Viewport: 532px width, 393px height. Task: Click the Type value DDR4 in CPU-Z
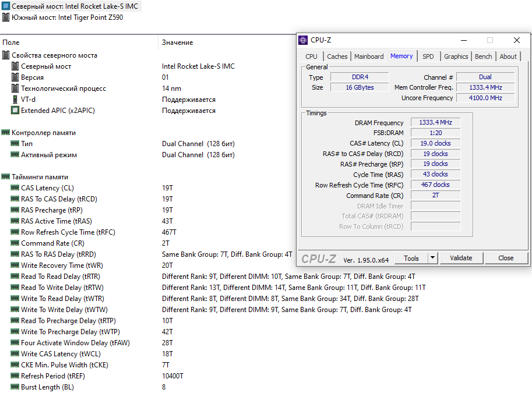click(360, 77)
